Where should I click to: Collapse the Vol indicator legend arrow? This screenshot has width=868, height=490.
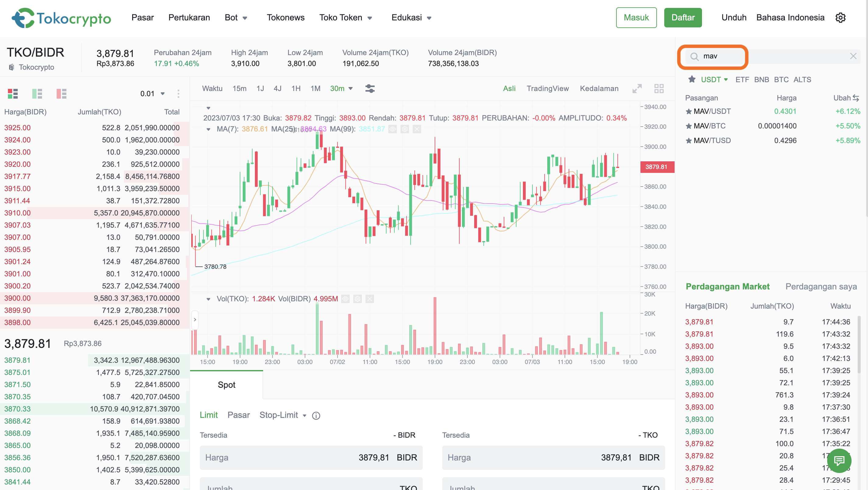pyautogui.click(x=208, y=299)
